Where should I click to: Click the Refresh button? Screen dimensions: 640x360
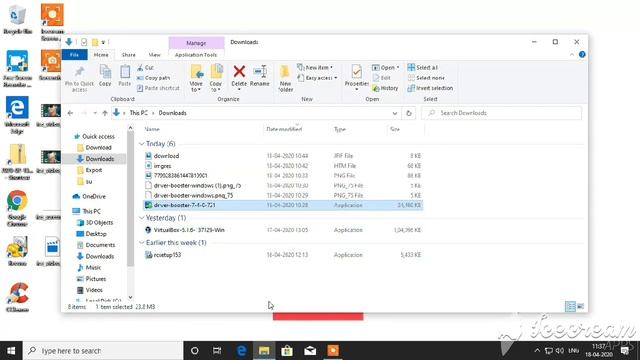coord(409,113)
